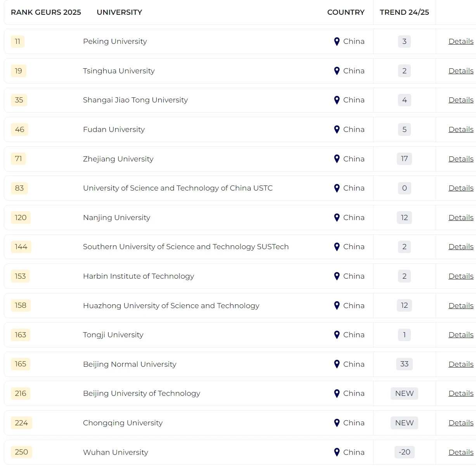Screen dimensions: 476x470
Task: Select the map pin next to Tsinghua University
Action: tap(337, 71)
